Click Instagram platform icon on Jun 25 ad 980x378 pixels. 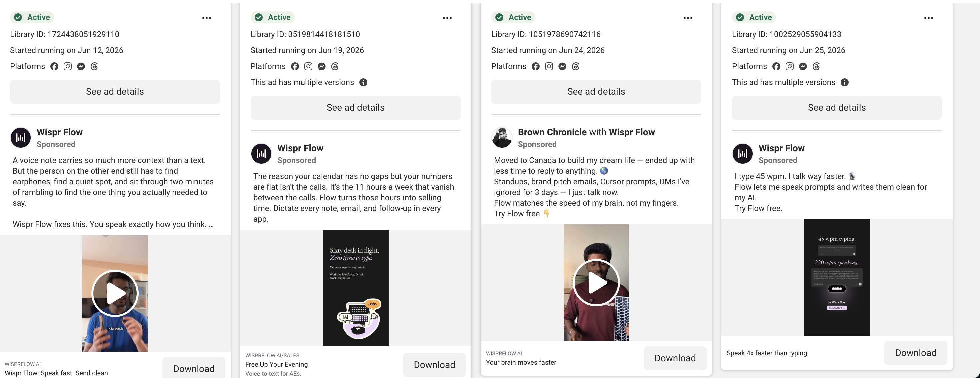point(790,67)
